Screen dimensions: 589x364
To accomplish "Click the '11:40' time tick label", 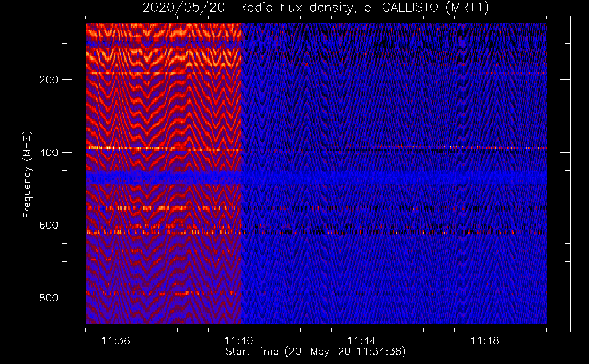I will pyautogui.click(x=239, y=341).
